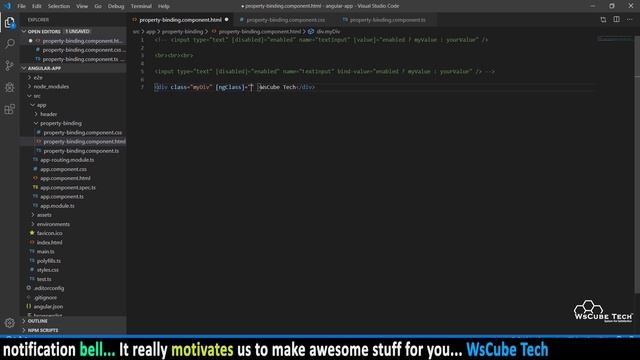Switch to property-binding.component.html tab
The width and height of the screenshot is (640, 360).
tap(180, 20)
